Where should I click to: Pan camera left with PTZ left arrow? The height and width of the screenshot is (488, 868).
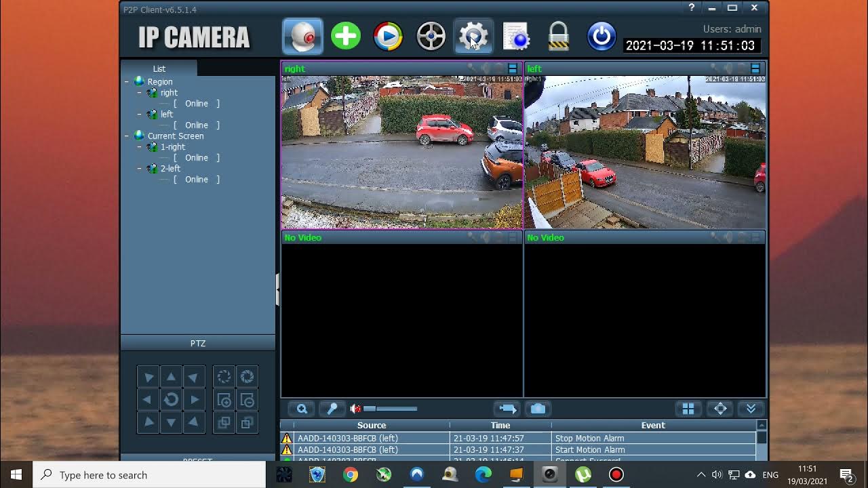click(x=148, y=400)
